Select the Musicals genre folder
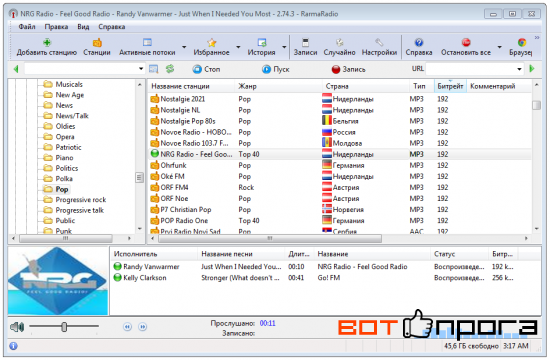The height and width of the screenshot is (360, 550). pyautogui.click(x=63, y=84)
